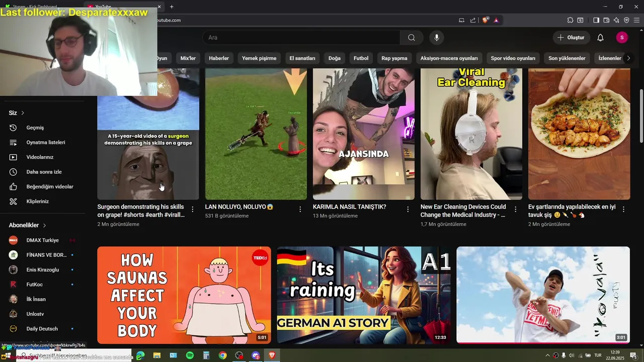
Task: Click the share page icon in the address bar
Action: click(473, 20)
